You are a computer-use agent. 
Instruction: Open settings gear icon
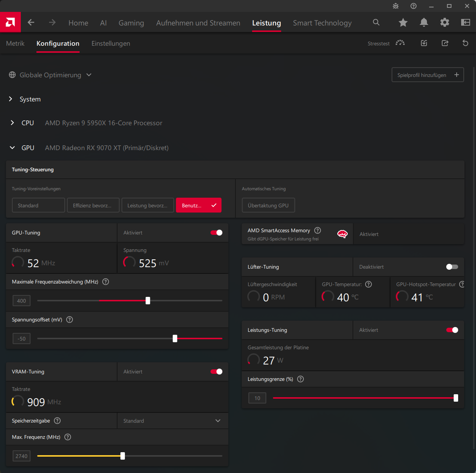[445, 22]
